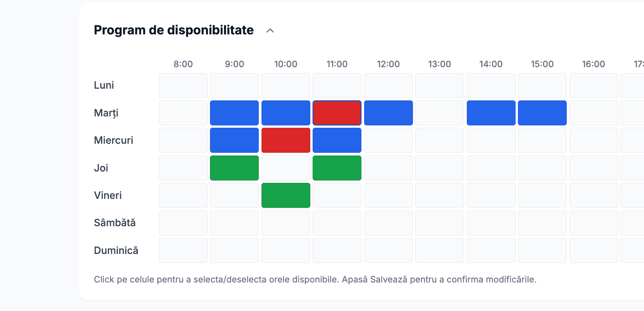Deselect the green Vineri 10:00 slot
The image size is (644, 311).
coord(286,195)
